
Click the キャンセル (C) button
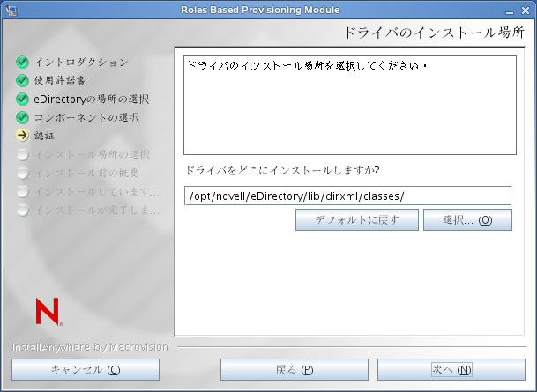click(86, 369)
